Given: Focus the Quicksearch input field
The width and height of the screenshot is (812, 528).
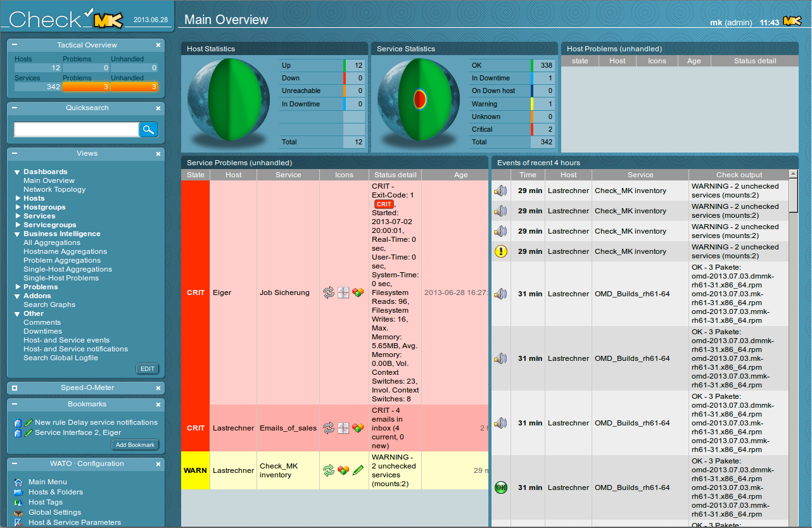Looking at the screenshot, I should click(76, 130).
